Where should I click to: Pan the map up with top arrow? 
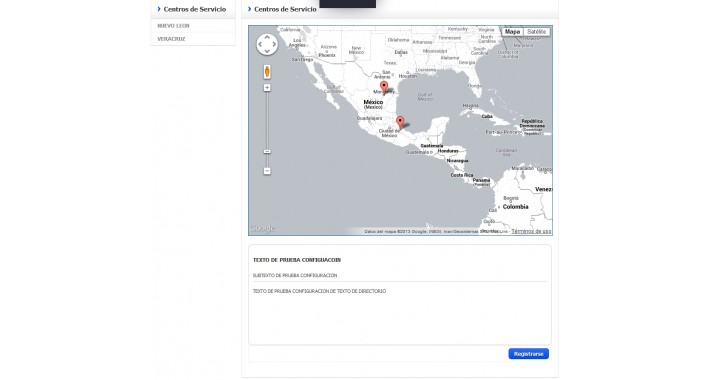pyautogui.click(x=267, y=37)
